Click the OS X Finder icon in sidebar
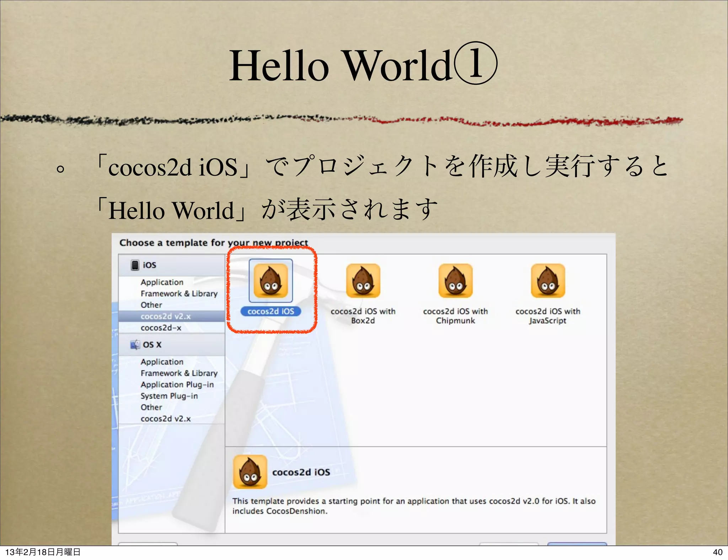Viewport: 728px width, 560px height. coord(135,345)
